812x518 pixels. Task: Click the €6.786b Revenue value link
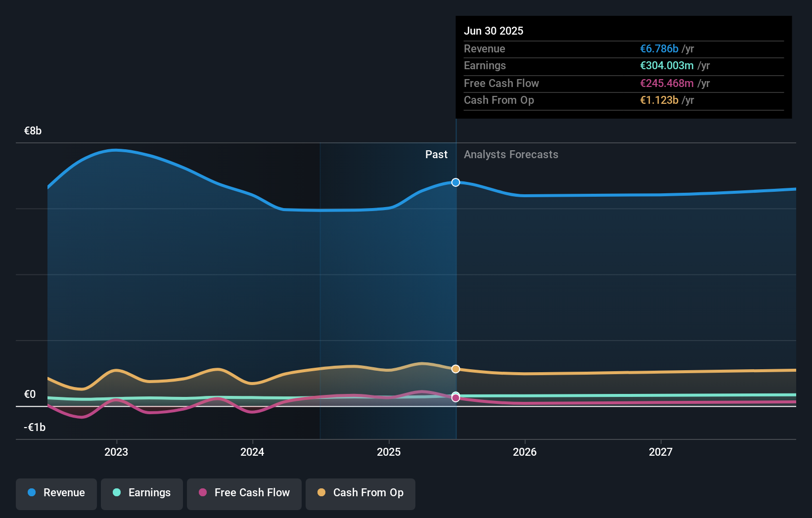[659, 48]
